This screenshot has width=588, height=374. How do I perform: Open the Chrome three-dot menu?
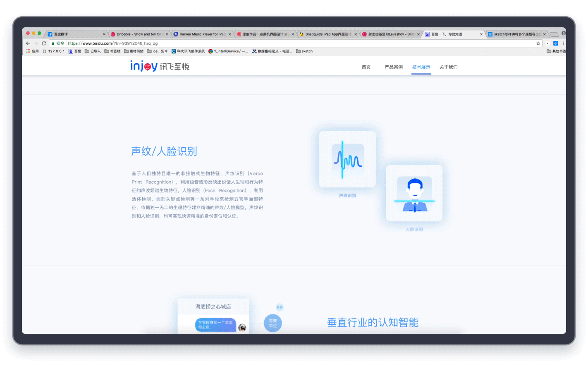pos(563,43)
